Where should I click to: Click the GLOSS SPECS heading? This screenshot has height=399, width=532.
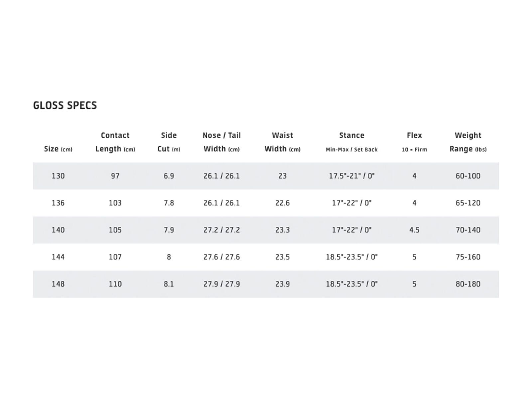[65, 105]
